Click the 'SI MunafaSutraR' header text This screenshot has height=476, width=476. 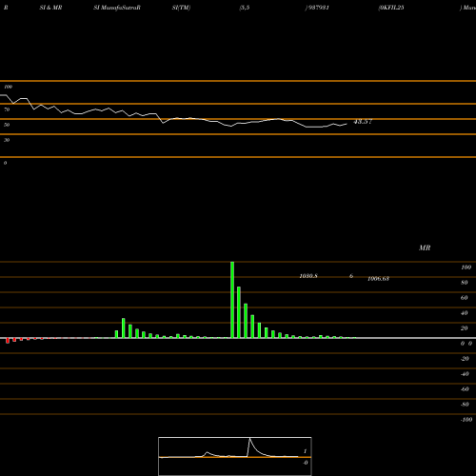(117, 8)
